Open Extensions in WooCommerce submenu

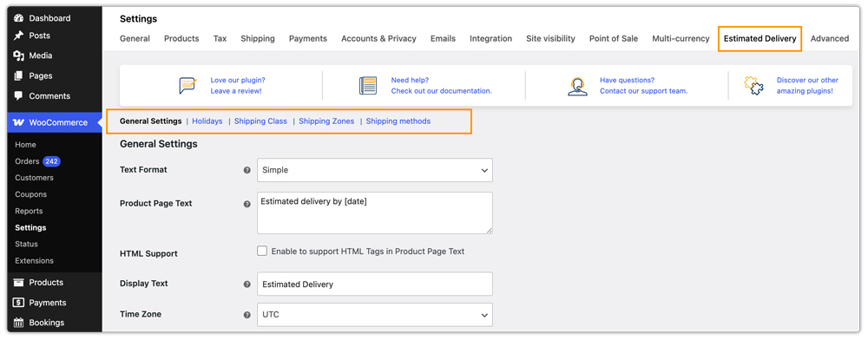(x=35, y=261)
